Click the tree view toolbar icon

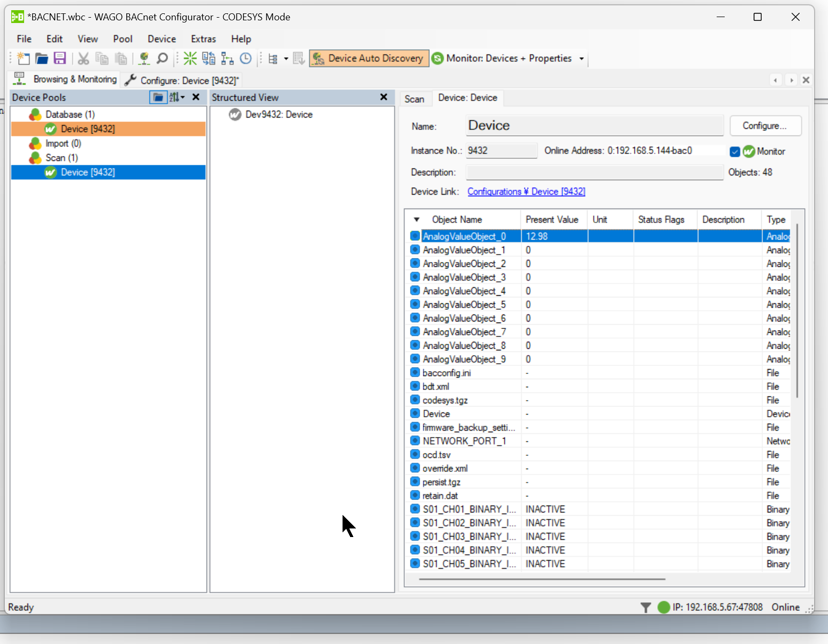coord(273,59)
